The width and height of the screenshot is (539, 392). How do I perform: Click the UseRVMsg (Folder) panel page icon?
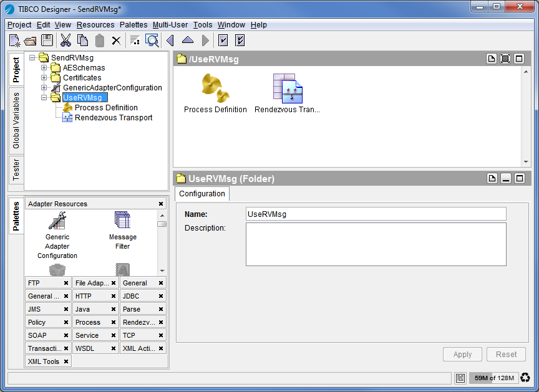[x=492, y=178]
